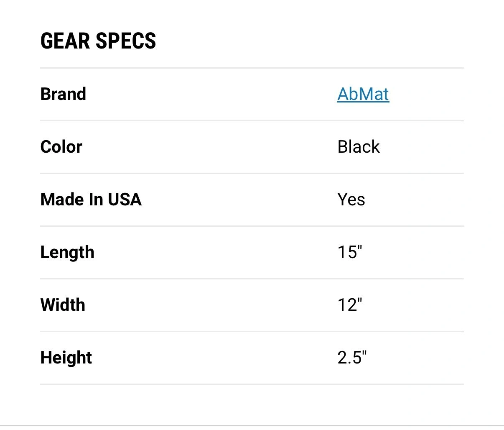The image size is (504, 430).
Task: Click the Black color value
Action: click(x=358, y=147)
